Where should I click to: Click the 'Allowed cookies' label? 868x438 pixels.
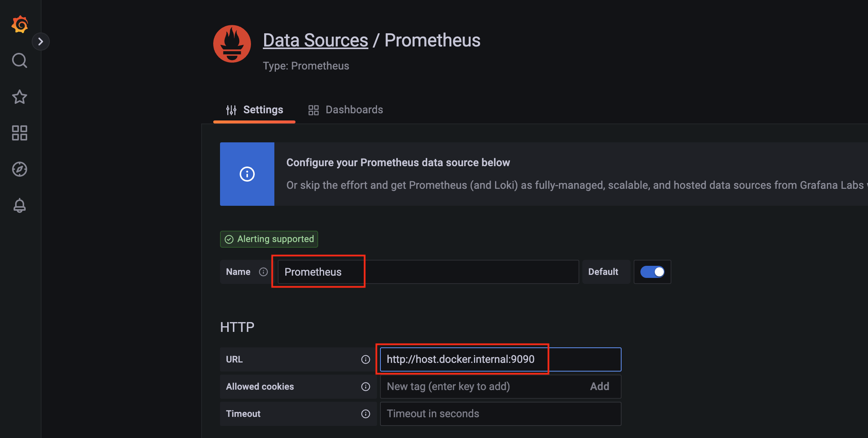click(x=260, y=387)
